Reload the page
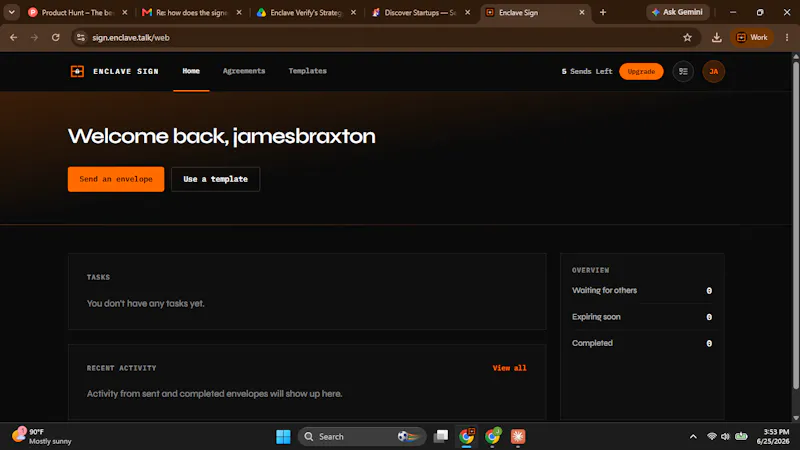The width and height of the screenshot is (800, 450). click(56, 37)
